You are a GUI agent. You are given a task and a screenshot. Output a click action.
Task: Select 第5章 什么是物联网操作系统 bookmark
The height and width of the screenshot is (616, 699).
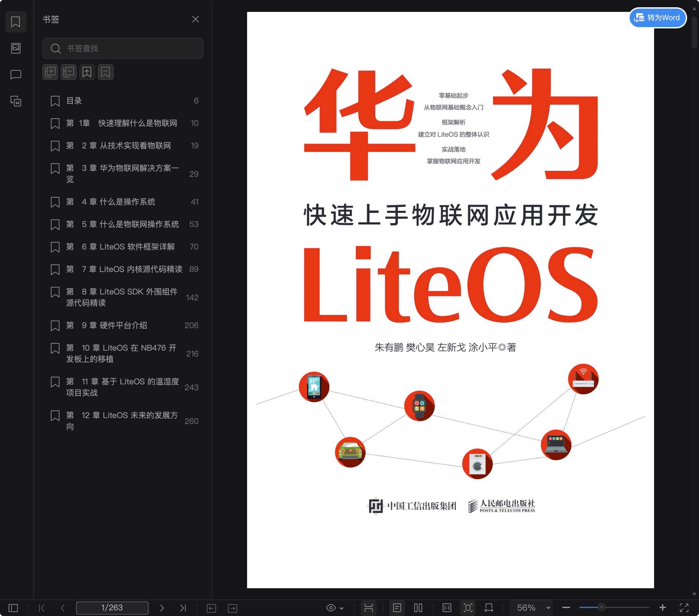123,224
